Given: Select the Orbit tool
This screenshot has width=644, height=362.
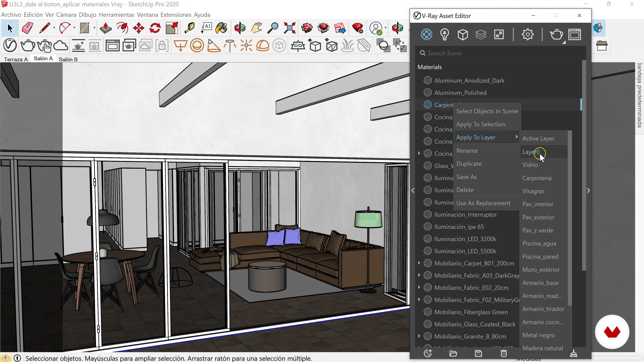Looking at the screenshot, I should pyautogui.click(x=240, y=28).
